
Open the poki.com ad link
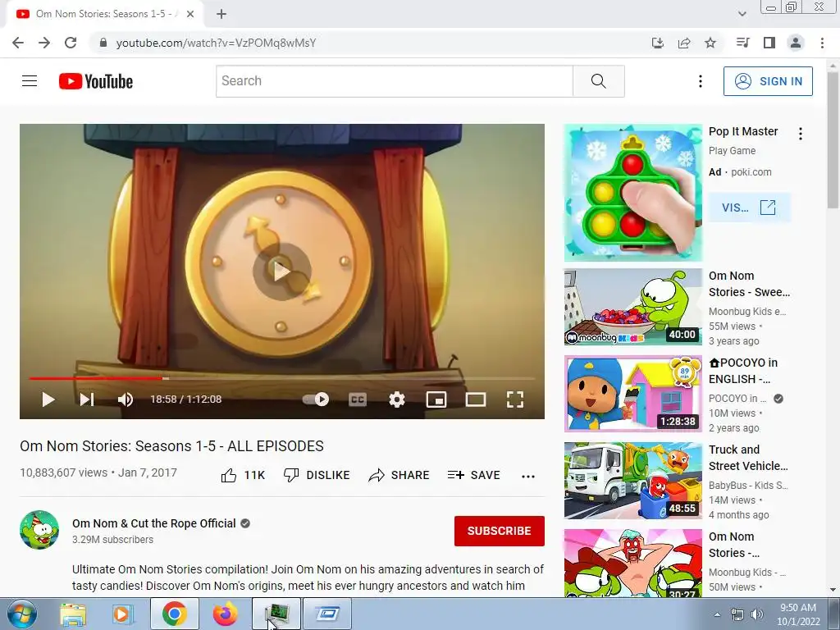point(751,172)
